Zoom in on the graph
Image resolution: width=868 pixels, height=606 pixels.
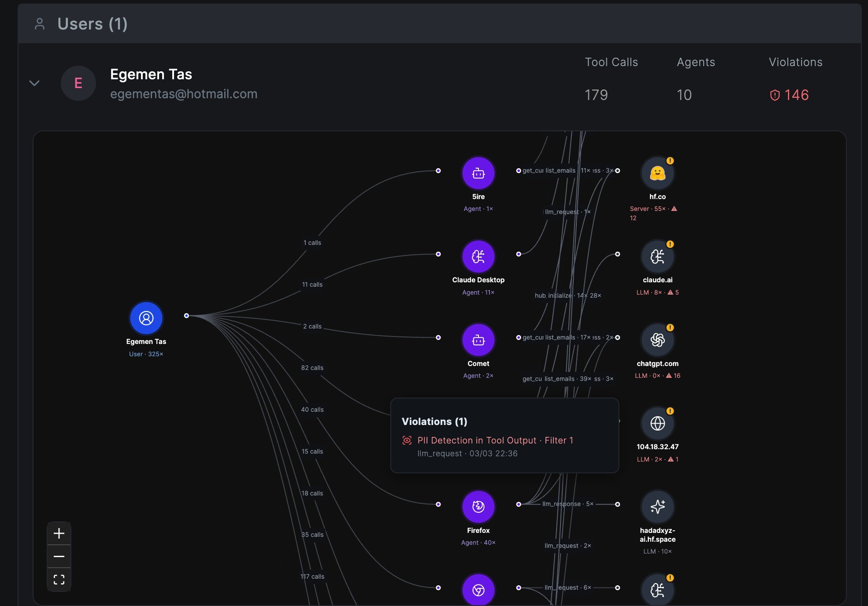[x=59, y=533]
